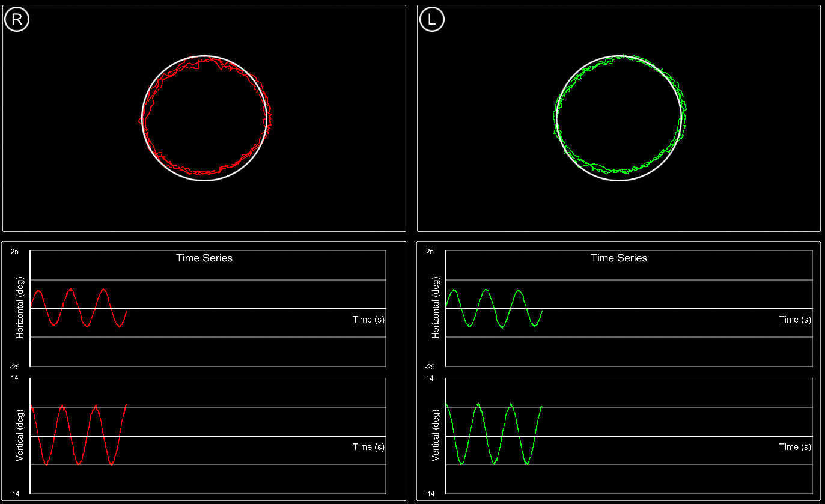The image size is (825, 504).
Task: Click the -14 axis value on the green chart
Action: tap(429, 494)
